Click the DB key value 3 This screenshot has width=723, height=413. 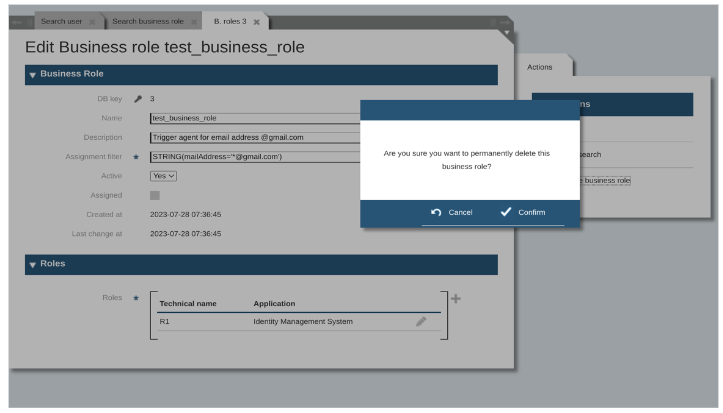tap(152, 99)
